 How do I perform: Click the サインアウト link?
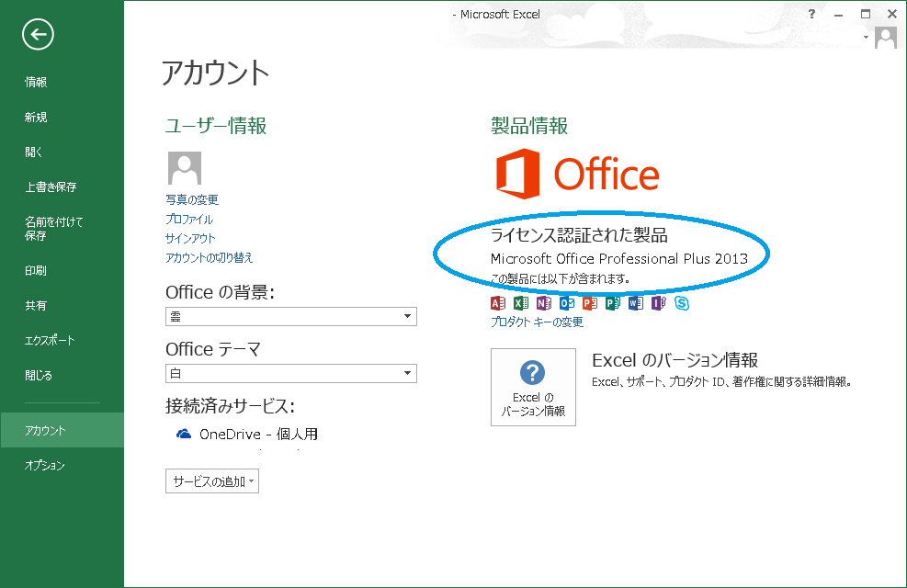click(x=190, y=238)
